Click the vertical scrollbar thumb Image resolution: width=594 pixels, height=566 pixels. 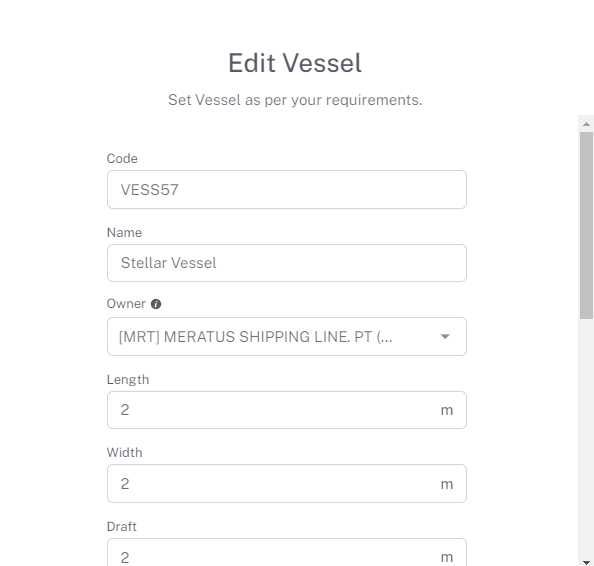[586, 225]
